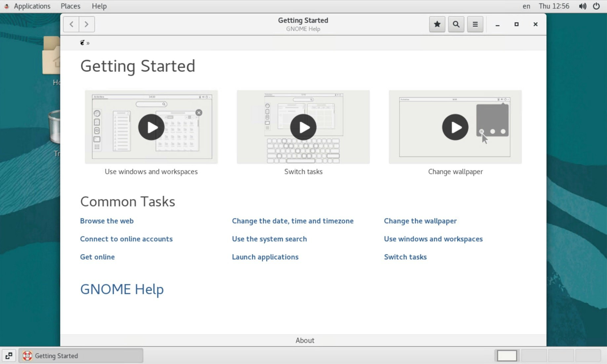
Task: Open the Browse the web link
Action: (x=107, y=221)
